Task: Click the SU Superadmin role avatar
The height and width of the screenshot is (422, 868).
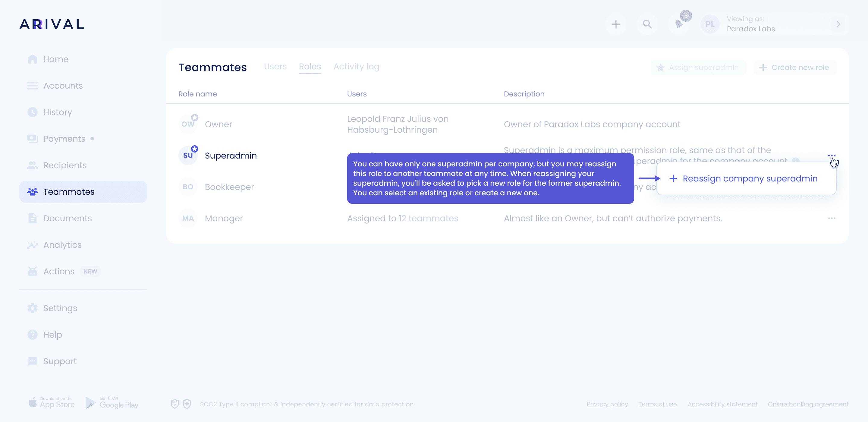Action: pyautogui.click(x=188, y=155)
